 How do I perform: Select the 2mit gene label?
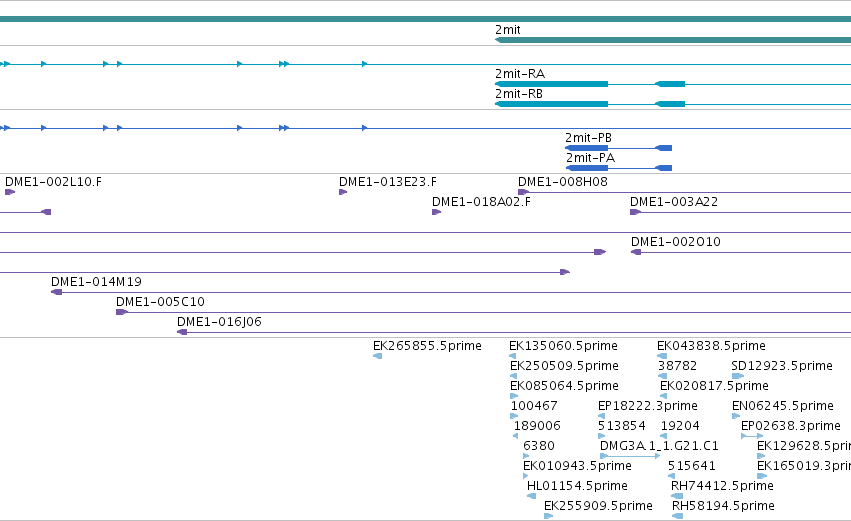[x=507, y=30]
